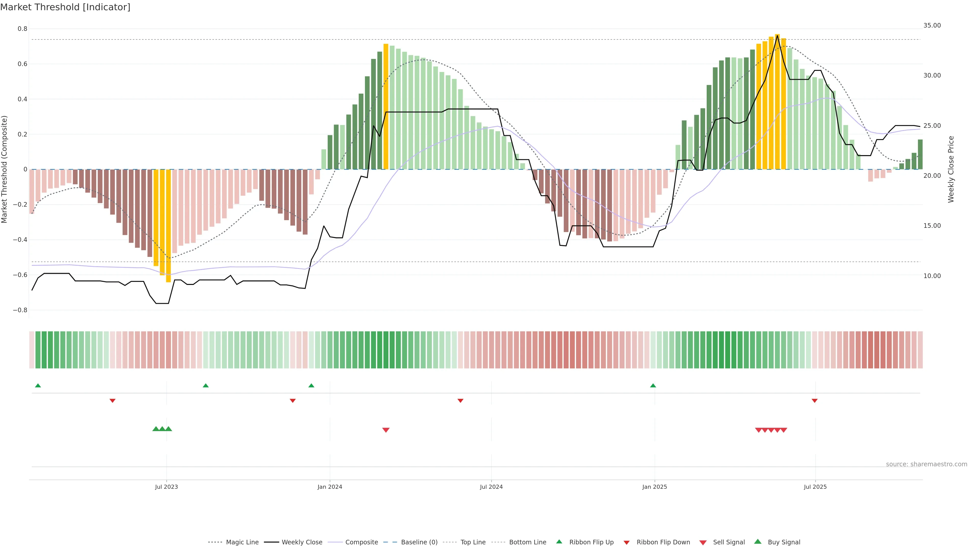
Task: Click the Ribbon Flip Up marker near Jan 2025
Action: [653, 386]
